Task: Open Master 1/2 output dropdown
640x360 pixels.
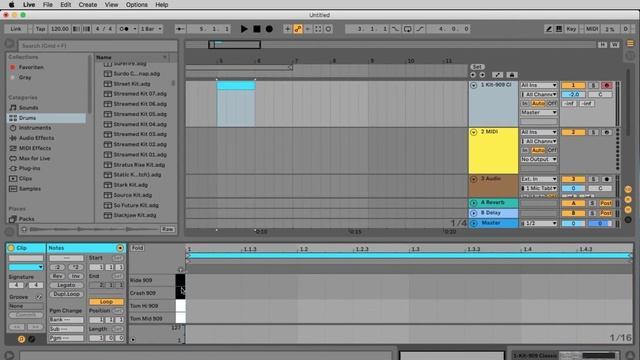Action: (539, 223)
